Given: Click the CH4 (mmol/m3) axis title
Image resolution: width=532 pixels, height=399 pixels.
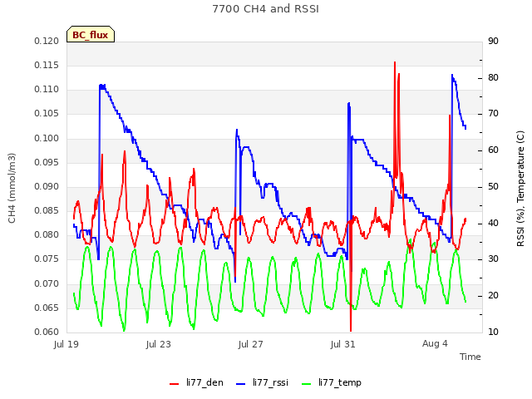Looking at the screenshot, I should 12,188.
